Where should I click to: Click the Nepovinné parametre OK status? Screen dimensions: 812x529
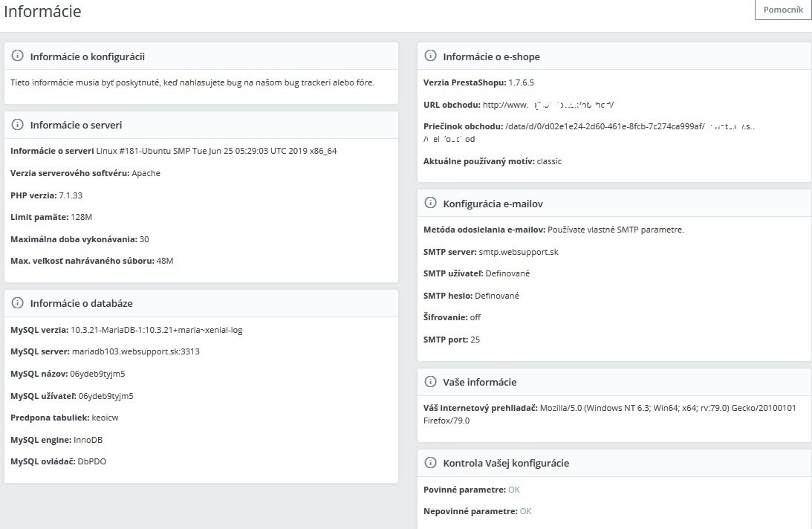(x=526, y=511)
